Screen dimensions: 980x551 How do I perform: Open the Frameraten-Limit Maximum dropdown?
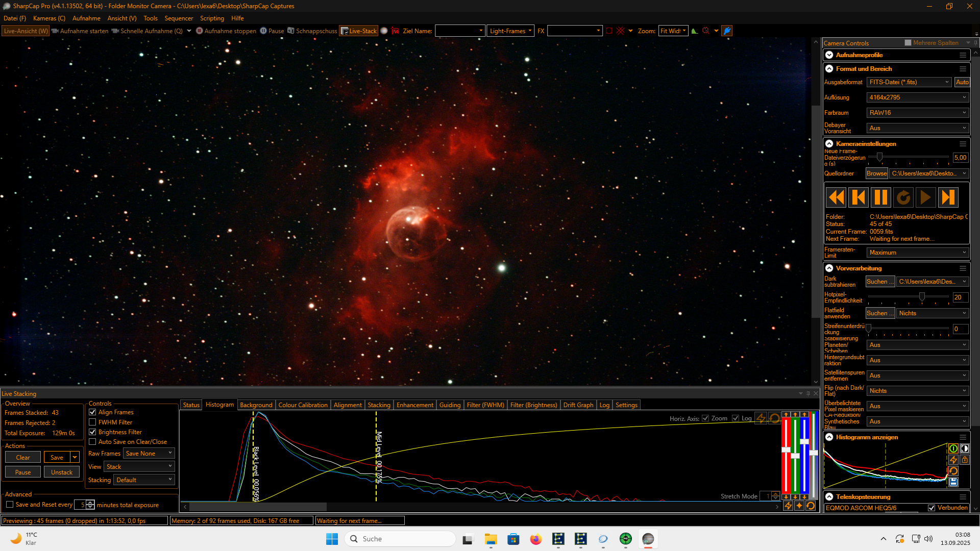pyautogui.click(x=917, y=253)
